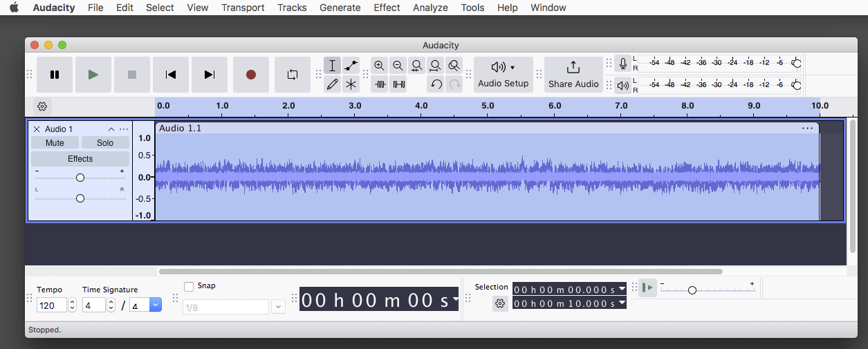Skip to end of project

(x=210, y=75)
